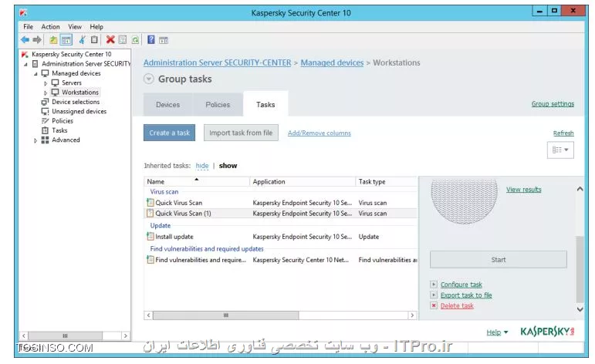Open the View menu
Screen dimensions: 595x364
pos(75,26)
